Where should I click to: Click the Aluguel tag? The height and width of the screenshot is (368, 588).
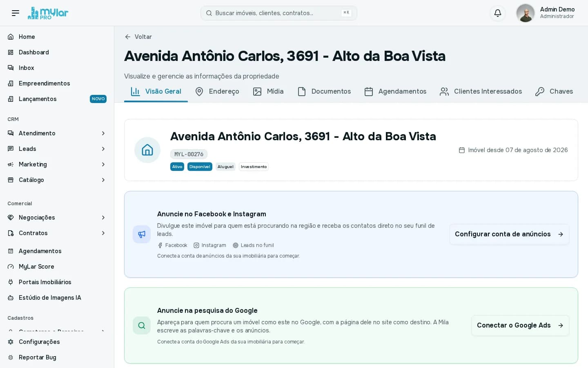tap(225, 167)
